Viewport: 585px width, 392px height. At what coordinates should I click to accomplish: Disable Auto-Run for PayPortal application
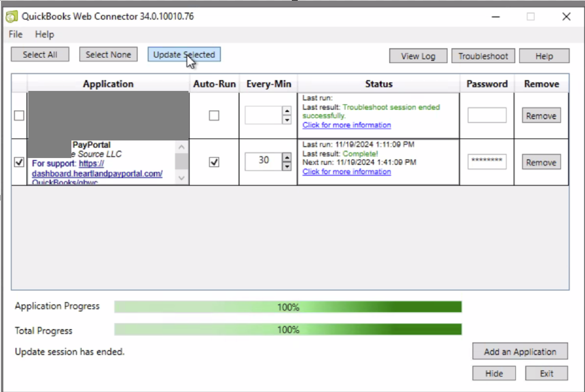[214, 162]
